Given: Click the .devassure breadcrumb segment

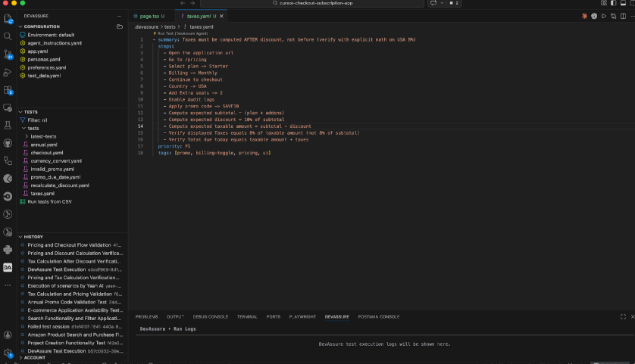Looking at the screenshot, I should (146, 26).
